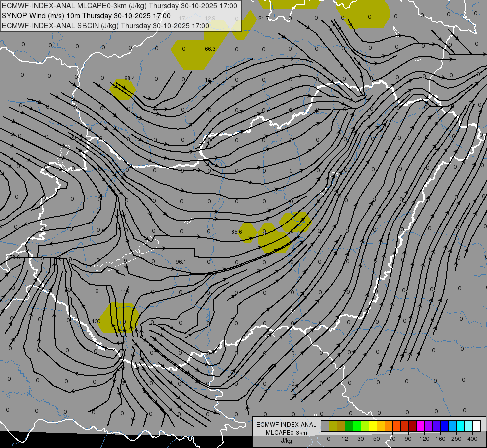487x448 pixels.
Task: Select the legend scale value '120'
Action: coord(425,439)
